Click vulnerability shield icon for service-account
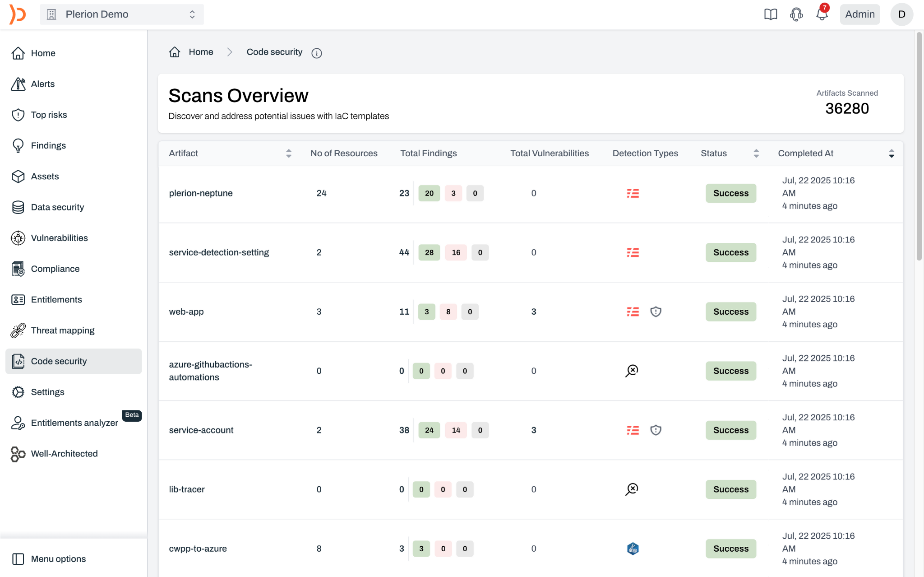The width and height of the screenshot is (924, 577). pos(656,430)
